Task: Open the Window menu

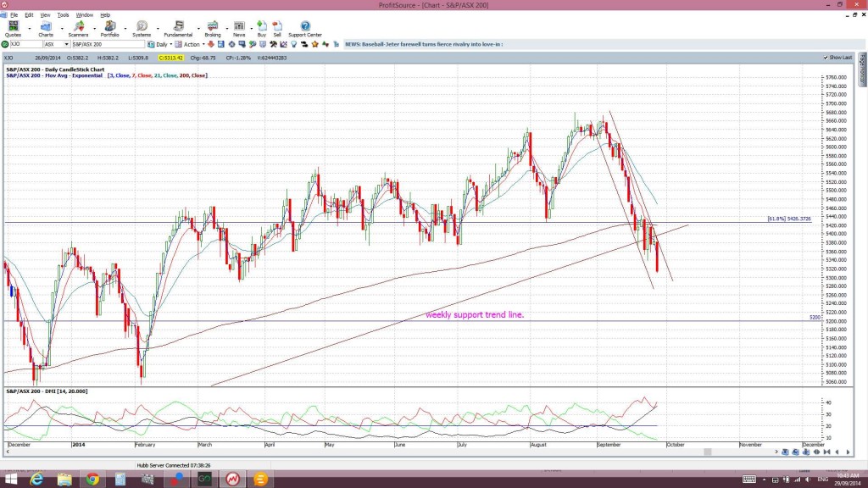Action: (x=84, y=15)
